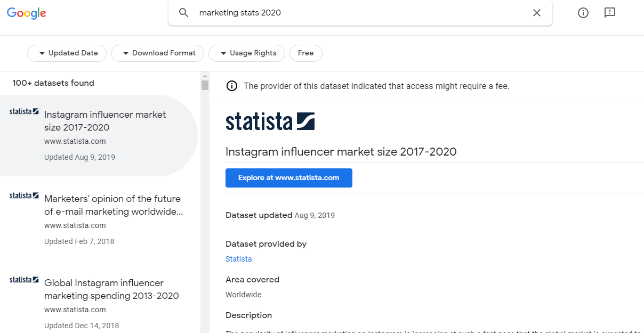Open the info circle icon in header
The width and height of the screenshot is (644, 333).
coord(583,13)
